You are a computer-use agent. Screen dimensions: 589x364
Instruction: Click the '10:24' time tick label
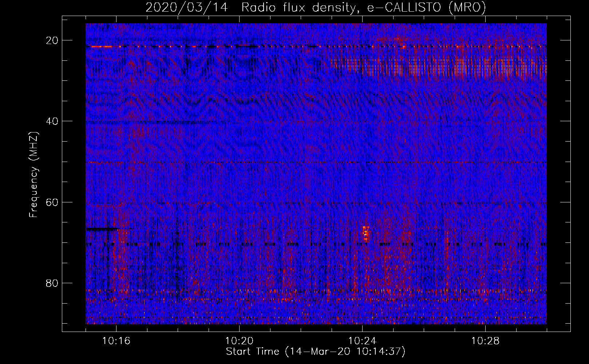click(362, 341)
